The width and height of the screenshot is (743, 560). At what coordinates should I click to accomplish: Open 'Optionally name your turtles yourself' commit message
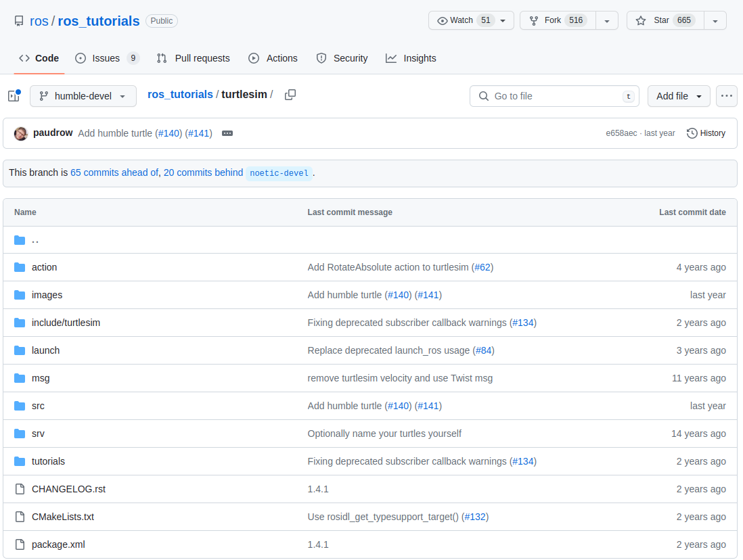click(x=384, y=434)
